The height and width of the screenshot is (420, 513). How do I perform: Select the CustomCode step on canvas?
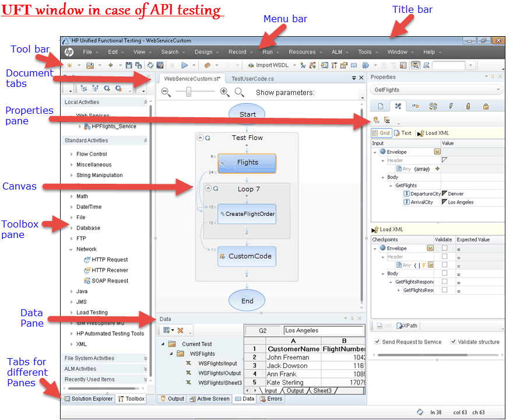click(247, 256)
